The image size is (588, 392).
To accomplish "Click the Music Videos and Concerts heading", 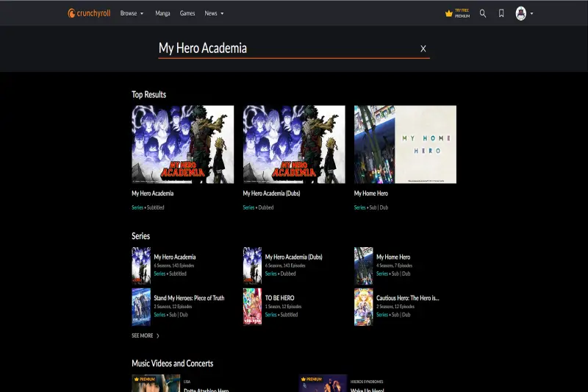I will click(x=173, y=363).
